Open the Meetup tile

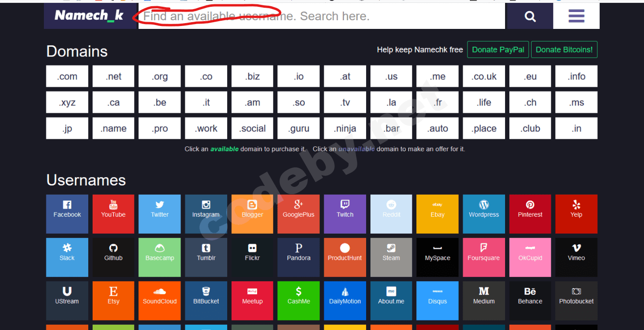(252, 301)
